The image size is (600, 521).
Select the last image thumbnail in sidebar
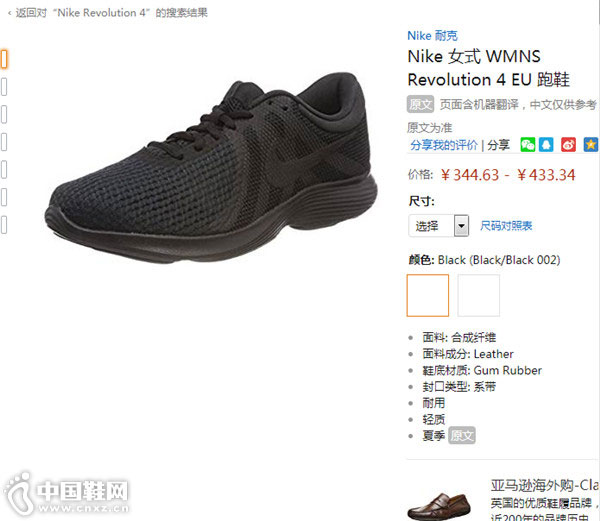(4, 225)
